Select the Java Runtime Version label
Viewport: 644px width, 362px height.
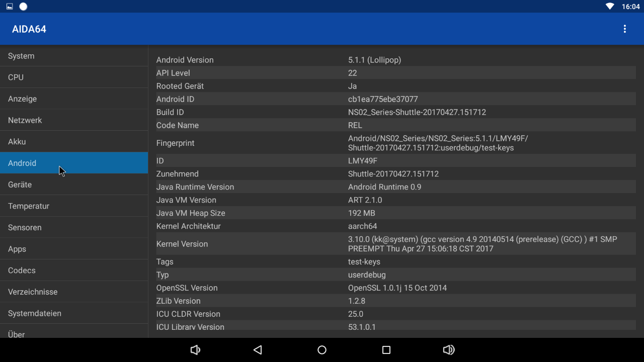pyautogui.click(x=195, y=187)
